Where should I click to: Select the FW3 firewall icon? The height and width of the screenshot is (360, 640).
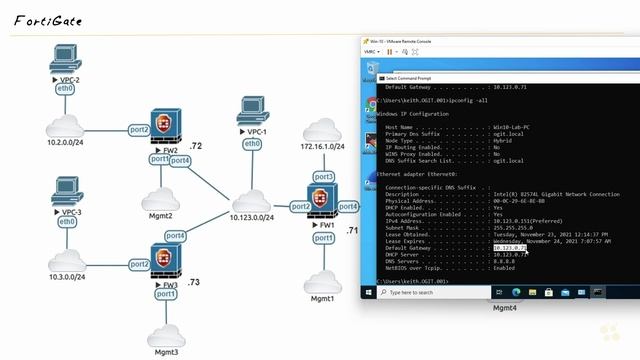166,261
